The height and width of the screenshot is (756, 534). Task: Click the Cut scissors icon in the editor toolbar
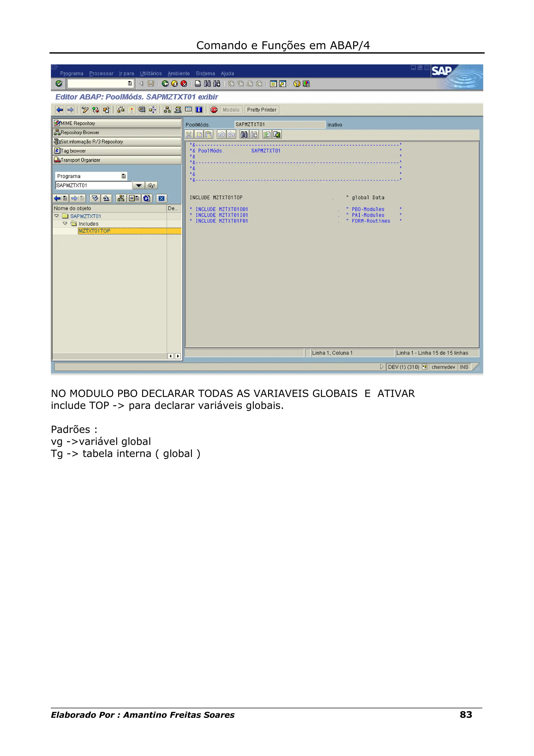click(189, 134)
